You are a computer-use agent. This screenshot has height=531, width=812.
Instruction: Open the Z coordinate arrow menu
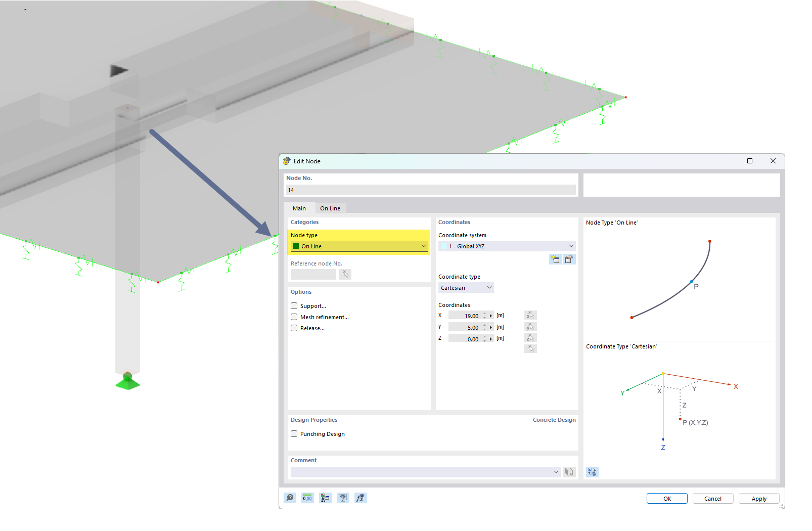point(491,339)
